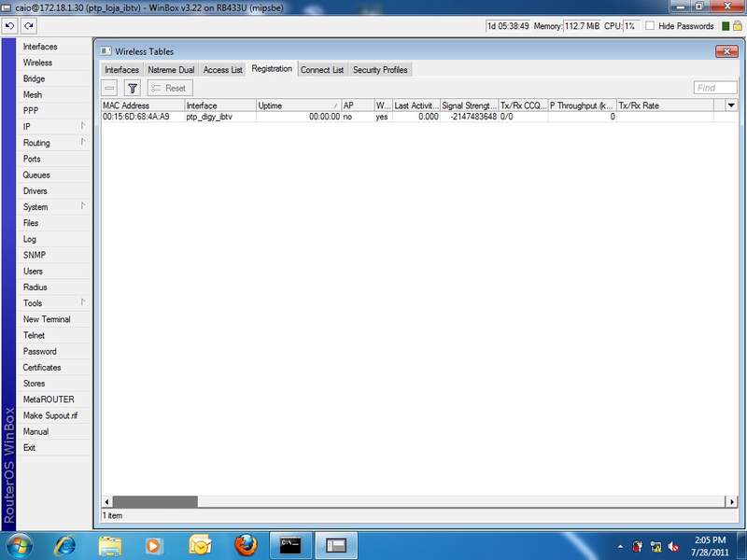The image size is (747, 560).
Task: Click the Reset button
Action: point(170,88)
